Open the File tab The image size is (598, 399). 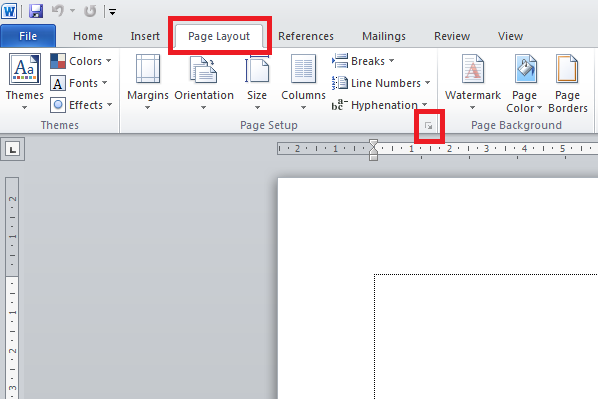[x=28, y=36]
